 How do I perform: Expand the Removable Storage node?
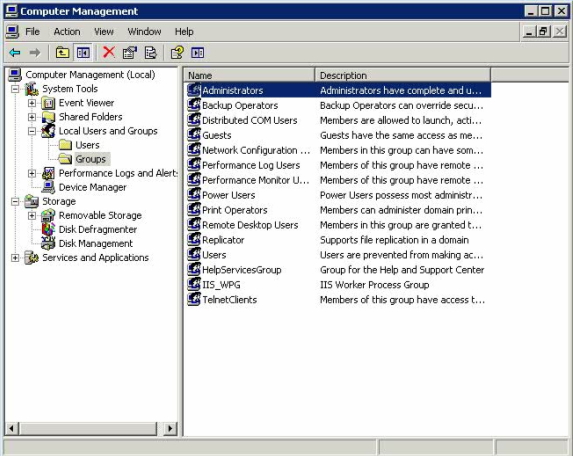[x=32, y=216]
